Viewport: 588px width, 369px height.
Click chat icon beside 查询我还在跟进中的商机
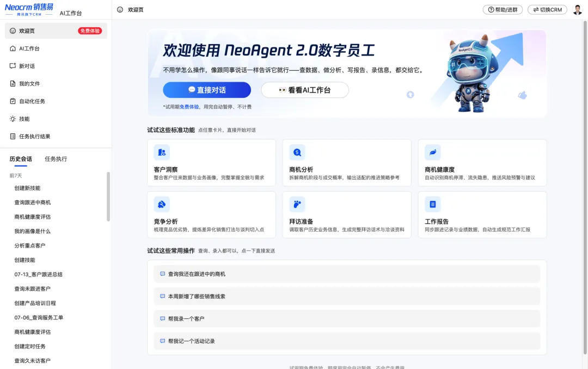(162, 274)
